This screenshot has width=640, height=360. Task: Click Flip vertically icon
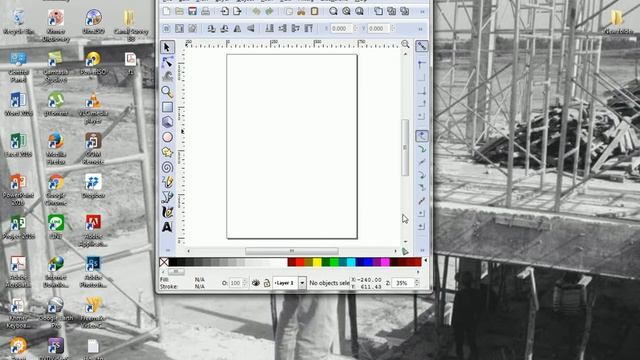[250, 29]
